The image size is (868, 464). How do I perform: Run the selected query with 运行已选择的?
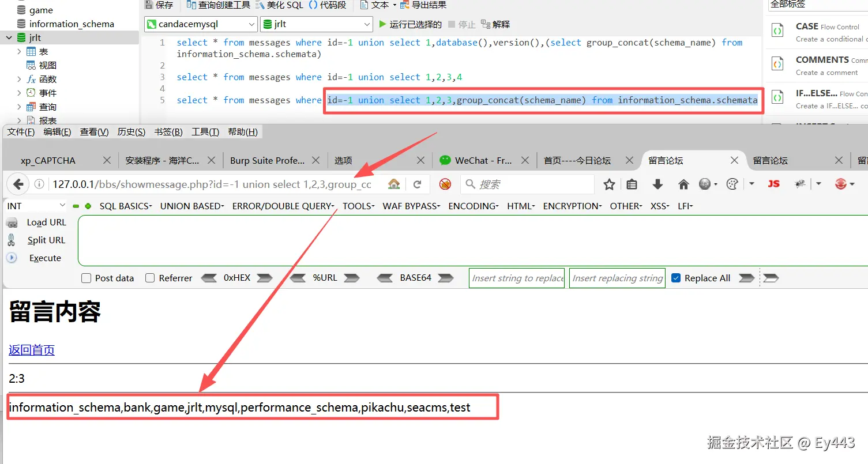[x=410, y=24]
